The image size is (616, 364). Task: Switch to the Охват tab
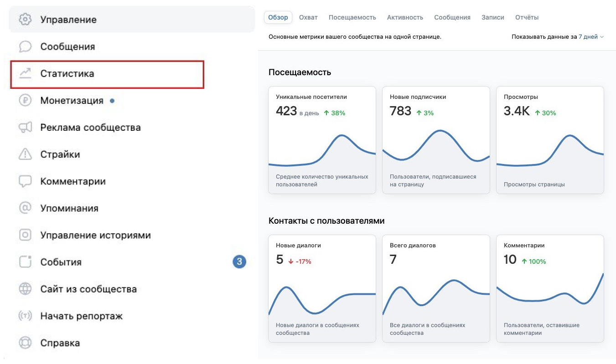(308, 17)
